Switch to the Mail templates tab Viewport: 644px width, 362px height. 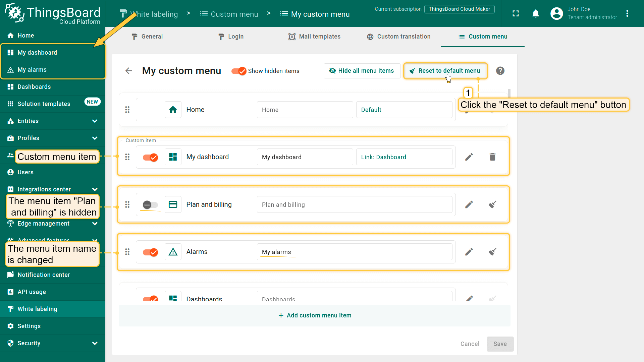[314, 37]
